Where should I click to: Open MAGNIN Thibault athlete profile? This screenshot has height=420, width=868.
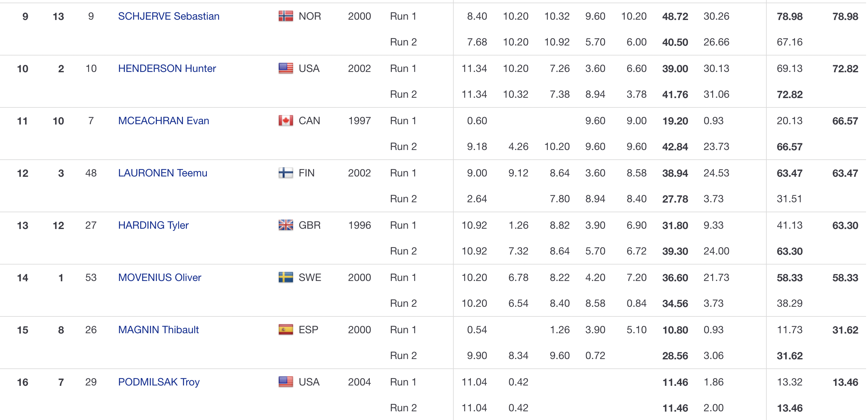tap(158, 329)
